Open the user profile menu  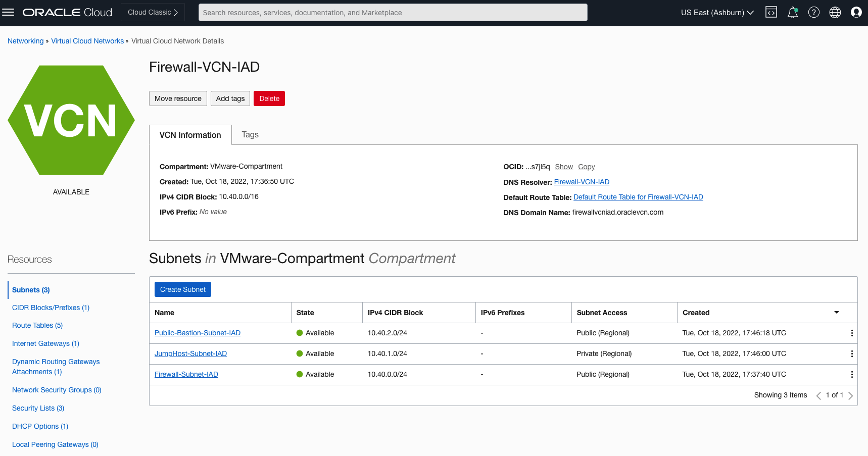pyautogui.click(x=856, y=12)
